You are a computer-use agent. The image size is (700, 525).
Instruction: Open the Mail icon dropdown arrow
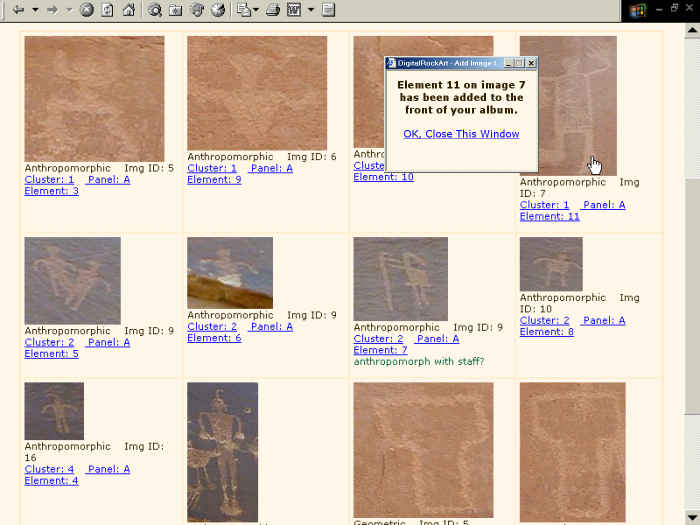tap(256, 10)
